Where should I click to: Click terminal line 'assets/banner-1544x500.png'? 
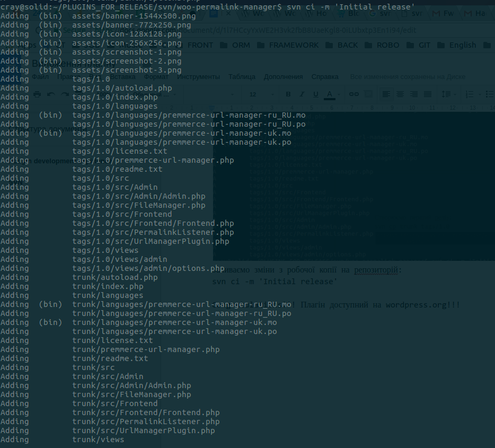[134, 16]
